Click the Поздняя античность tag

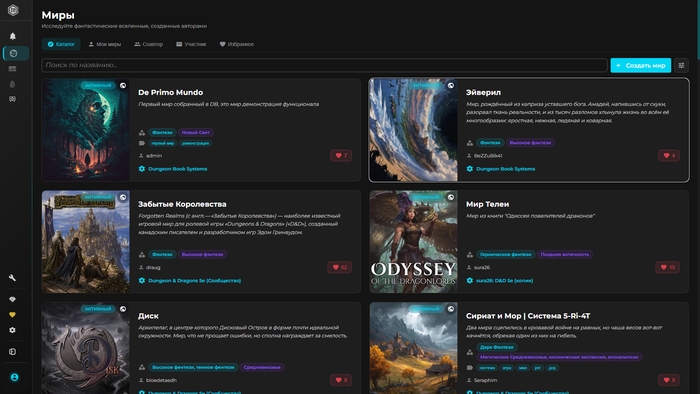tap(565, 254)
